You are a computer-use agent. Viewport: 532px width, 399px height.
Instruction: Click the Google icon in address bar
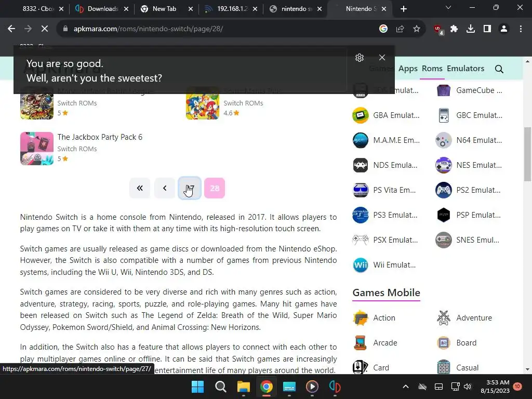[x=383, y=29]
